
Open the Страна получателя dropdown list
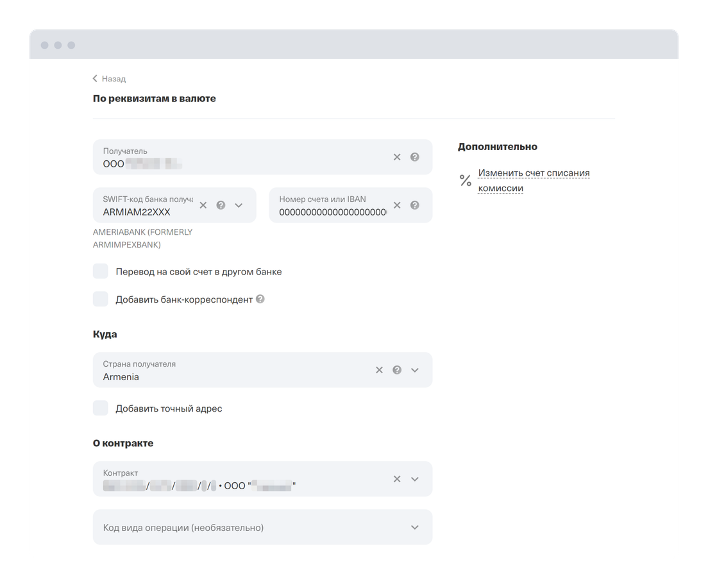click(415, 370)
